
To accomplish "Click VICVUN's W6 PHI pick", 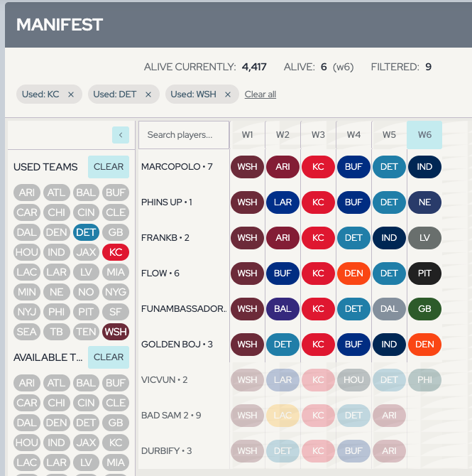I will (424, 380).
